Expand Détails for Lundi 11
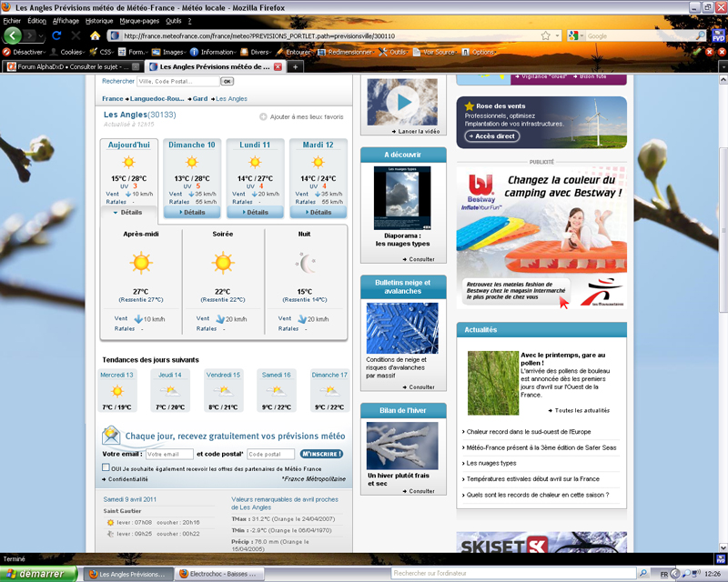Viewport: 728px width, 582px height. tap(255, 212)
